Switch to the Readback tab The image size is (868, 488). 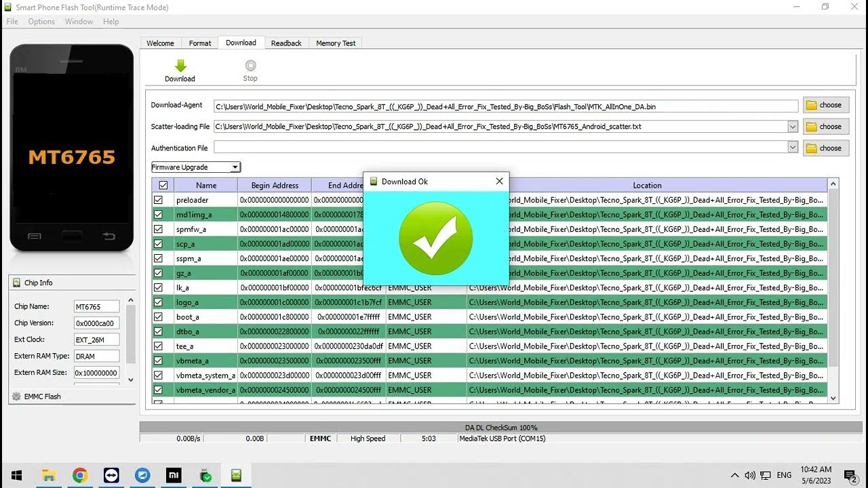coord(286,43)
